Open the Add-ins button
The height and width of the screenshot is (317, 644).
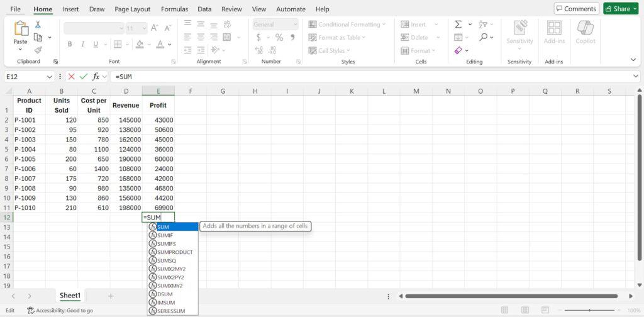coord(554,33)
